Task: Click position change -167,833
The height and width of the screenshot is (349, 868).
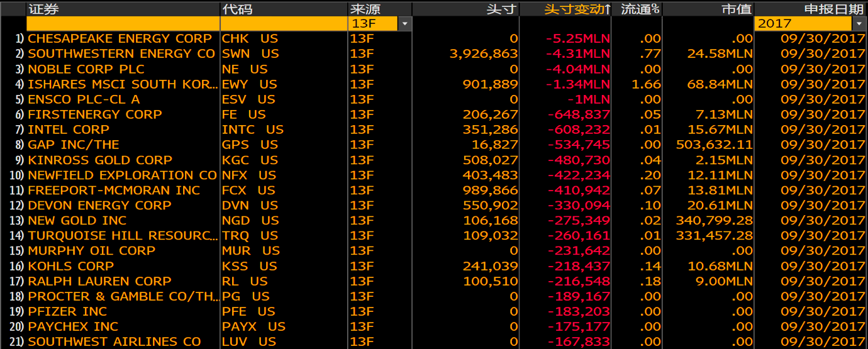Action: pyautogui.click(x=579, y=341)
